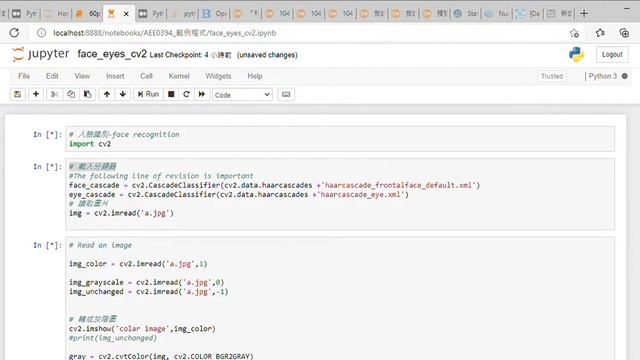Click the face_cascade classifier code line
This screenshot has height=360, width=640.
click(274, 185)
